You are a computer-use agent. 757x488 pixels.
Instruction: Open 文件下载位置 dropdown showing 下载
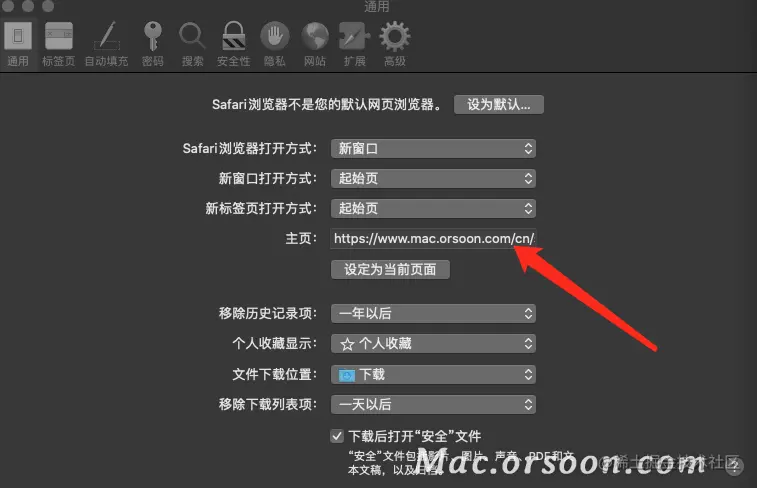[433, 375]
